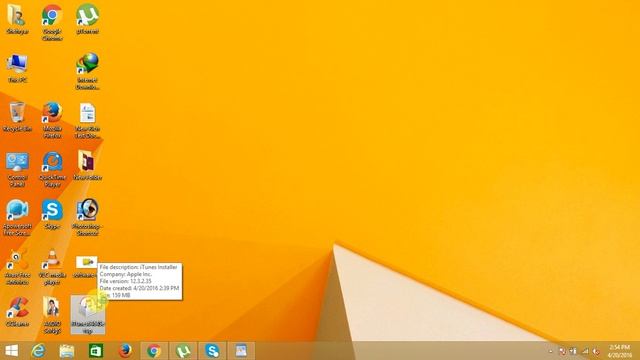Select the text document file on desktop
Viewport: 640px width, 360px height.
click(87, 120)
